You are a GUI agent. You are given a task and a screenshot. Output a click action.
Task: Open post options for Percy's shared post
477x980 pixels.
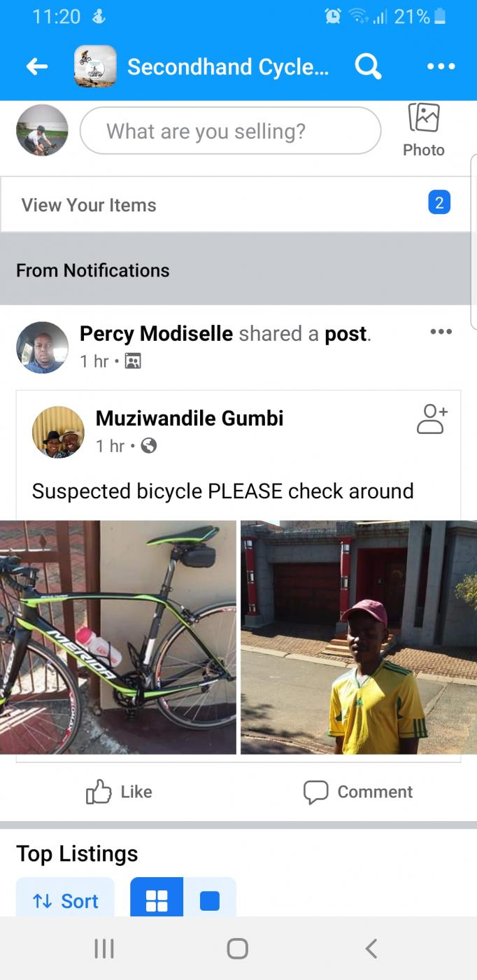[x=441, y=332]
